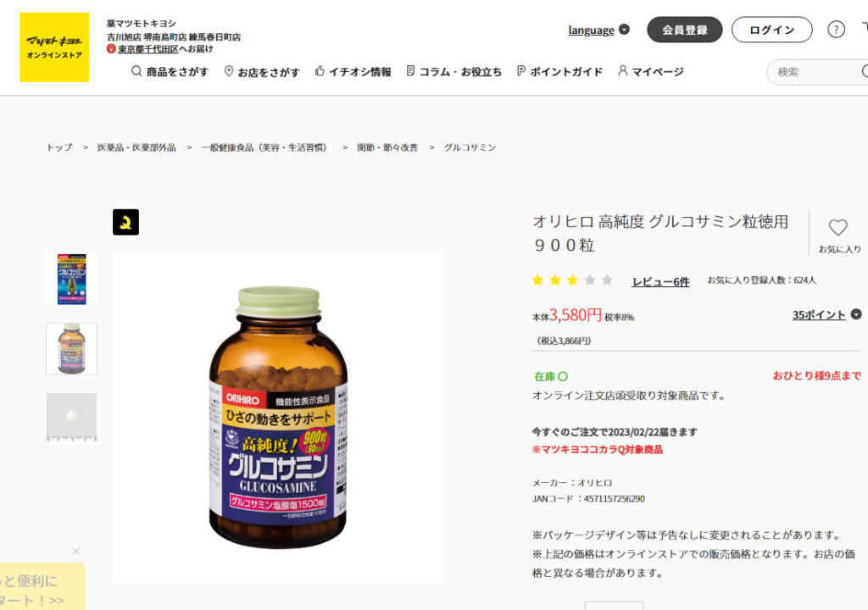Expand the 35ポイント points details

826,314
